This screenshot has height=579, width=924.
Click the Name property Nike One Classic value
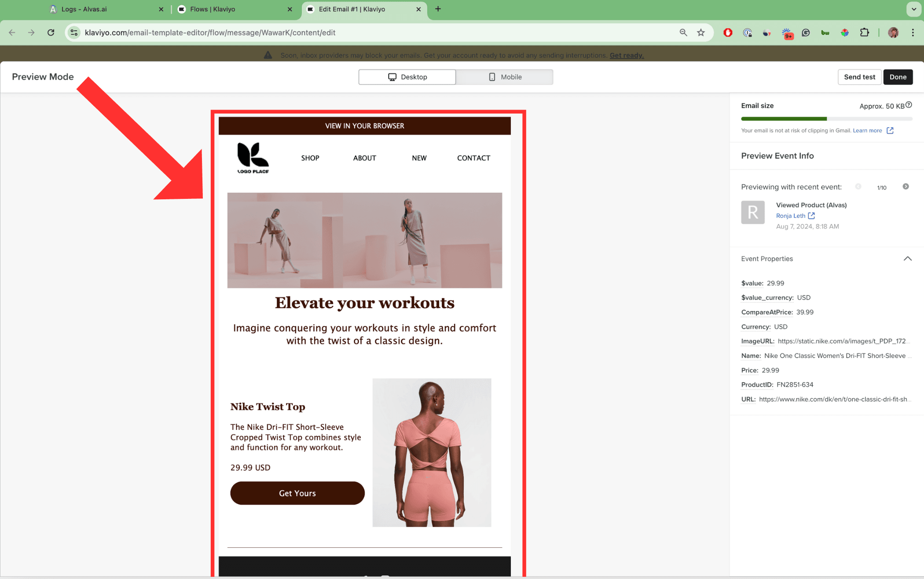click(x=837, y=355)
